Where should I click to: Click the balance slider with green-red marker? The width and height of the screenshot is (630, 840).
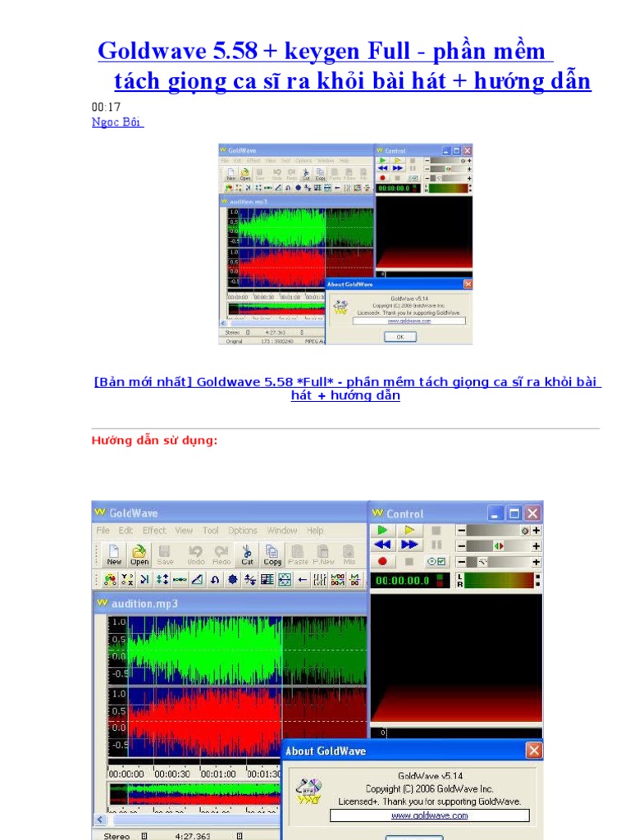pos(498,546)
